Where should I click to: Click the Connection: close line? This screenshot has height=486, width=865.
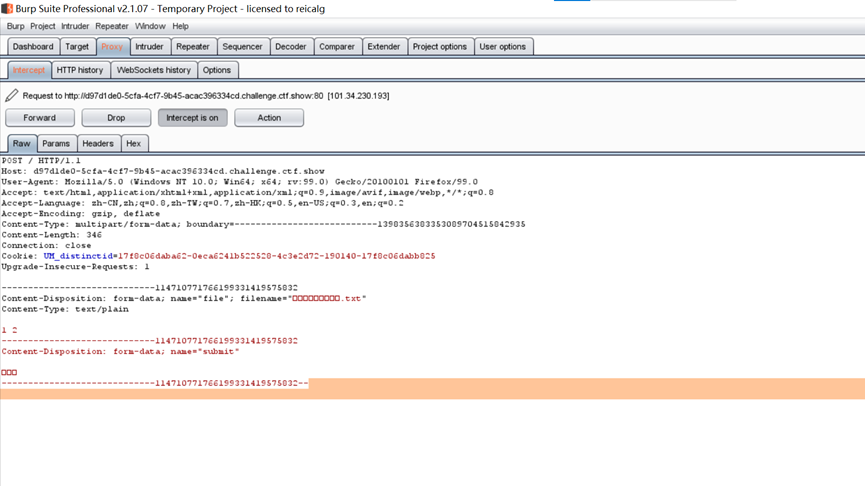46,245
